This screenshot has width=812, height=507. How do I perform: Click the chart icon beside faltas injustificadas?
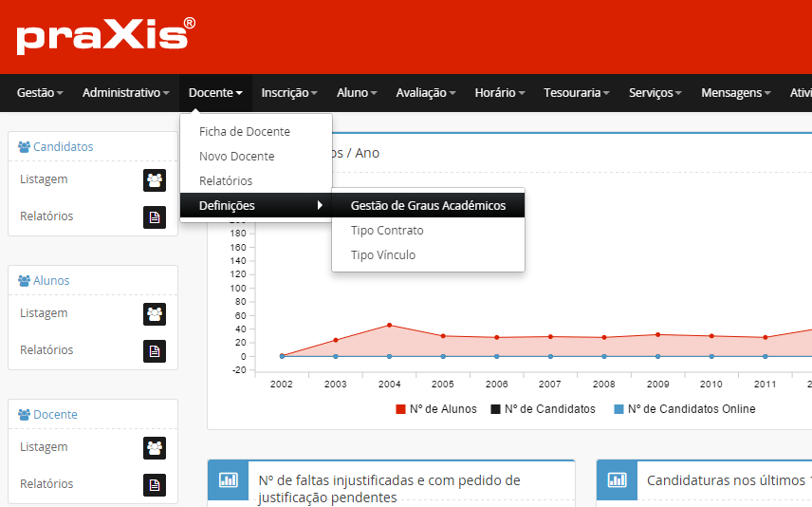[228, 480]
